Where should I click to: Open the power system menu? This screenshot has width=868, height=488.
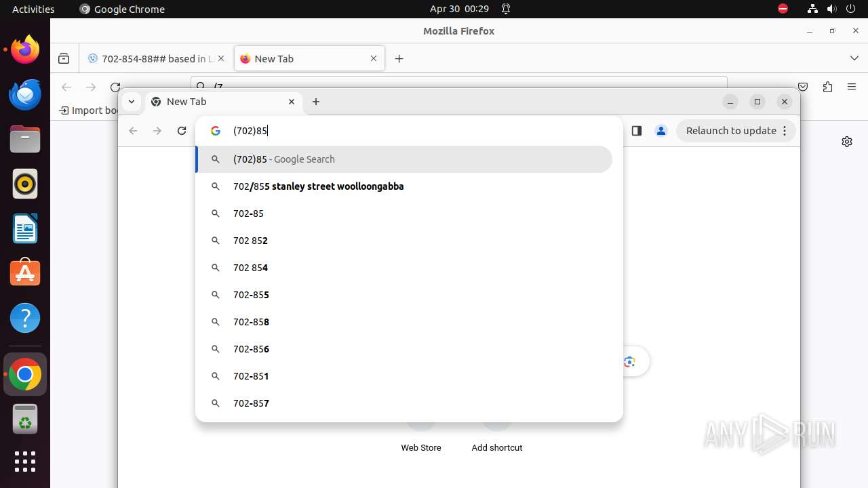tap(850, 9)
